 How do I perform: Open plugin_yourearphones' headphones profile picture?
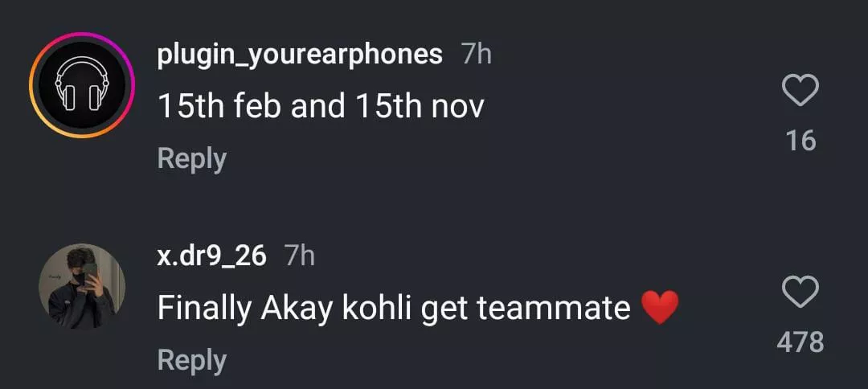point(82,85)
